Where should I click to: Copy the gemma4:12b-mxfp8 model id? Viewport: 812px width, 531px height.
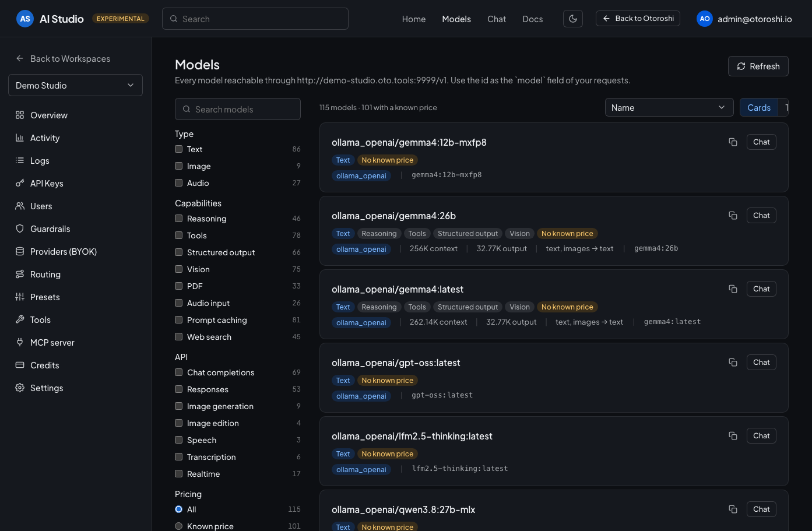tap(733, 142)
